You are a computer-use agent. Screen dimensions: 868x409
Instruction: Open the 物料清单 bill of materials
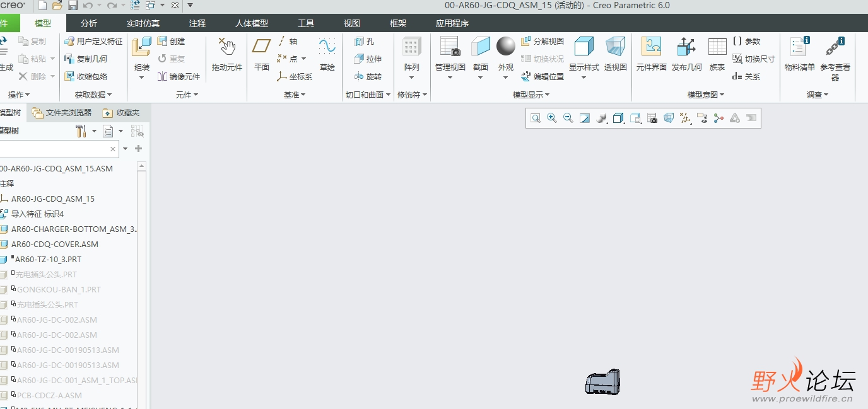800,54
